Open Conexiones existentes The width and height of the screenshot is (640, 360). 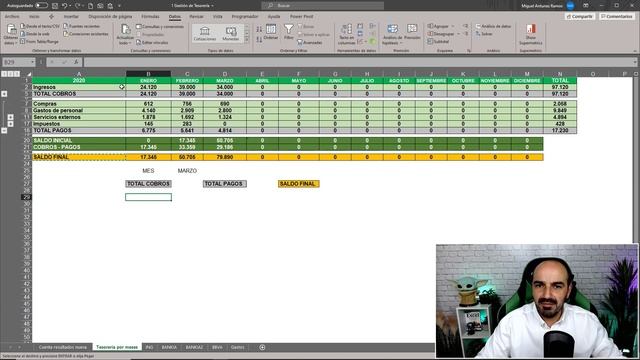(86, 34)
